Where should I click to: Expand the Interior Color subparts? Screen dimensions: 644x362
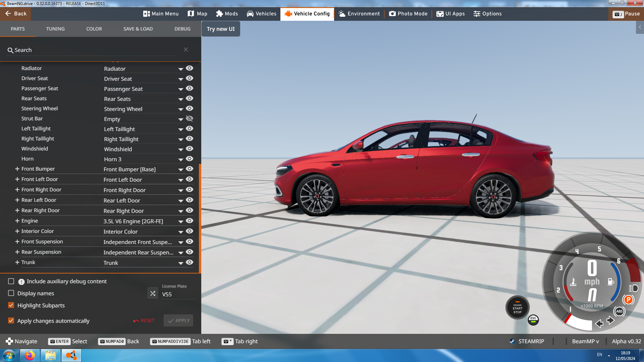[17, 231]
